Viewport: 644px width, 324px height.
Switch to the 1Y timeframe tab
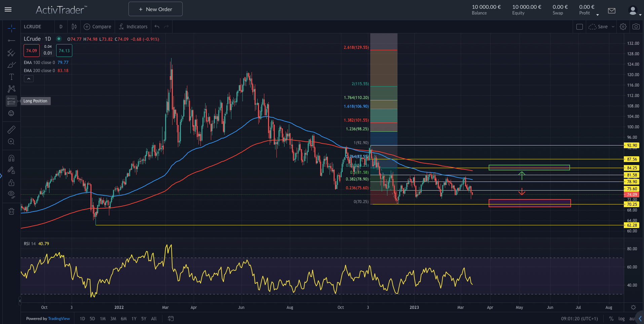134,318
